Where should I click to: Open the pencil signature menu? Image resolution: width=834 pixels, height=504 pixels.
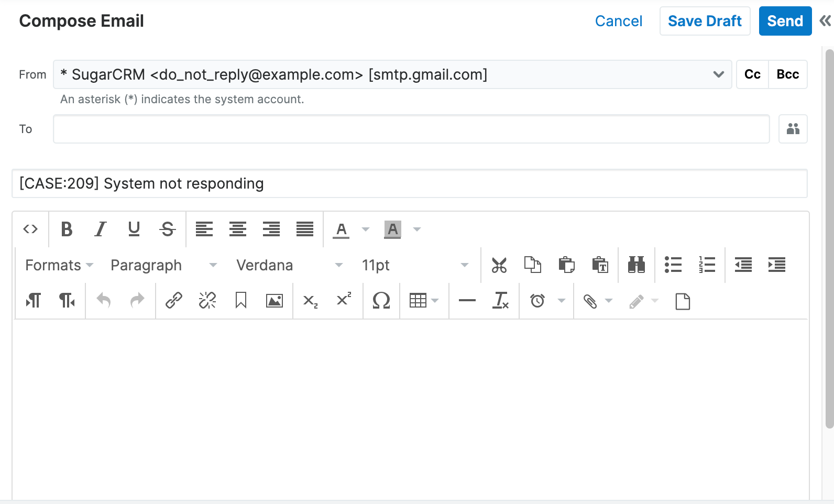click(644, 301)
